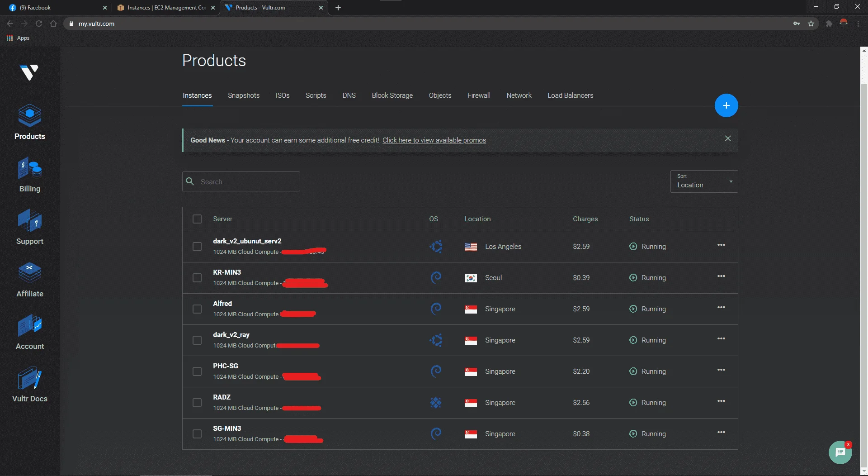
Task: Click the blue plus deploy button
Action: coord(726,105)
